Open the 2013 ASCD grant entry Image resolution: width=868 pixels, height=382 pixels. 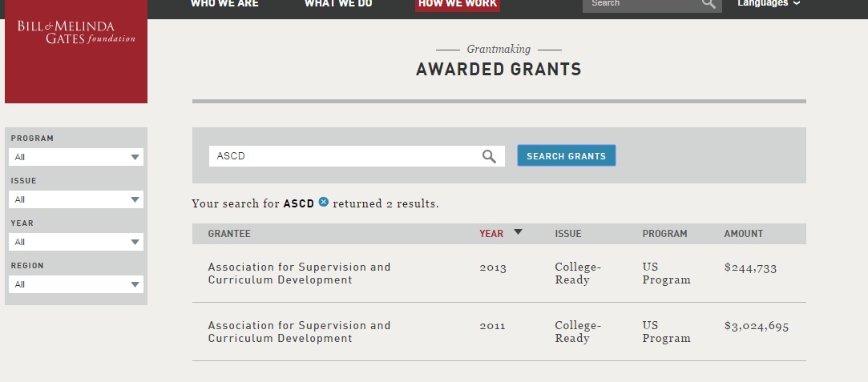point(299,273)
